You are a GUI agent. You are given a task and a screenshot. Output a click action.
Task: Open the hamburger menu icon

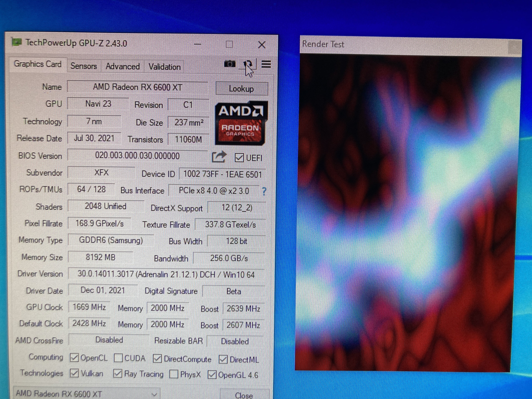click(266, 64)
